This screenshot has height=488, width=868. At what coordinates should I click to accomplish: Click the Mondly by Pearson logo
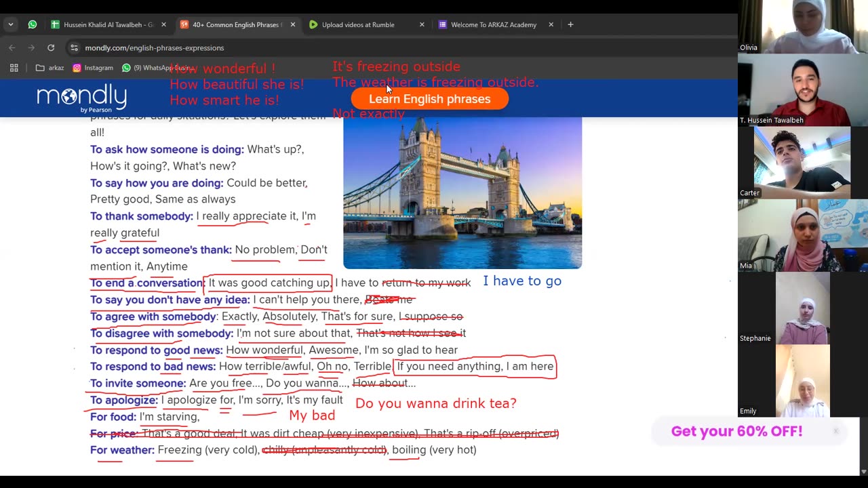(x=81, y=98)
